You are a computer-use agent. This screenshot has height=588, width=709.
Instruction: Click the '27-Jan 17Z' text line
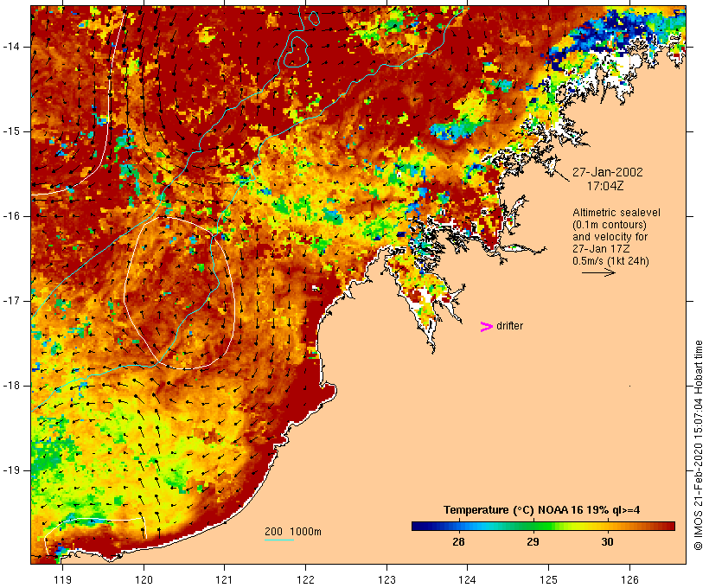point(602,249)
